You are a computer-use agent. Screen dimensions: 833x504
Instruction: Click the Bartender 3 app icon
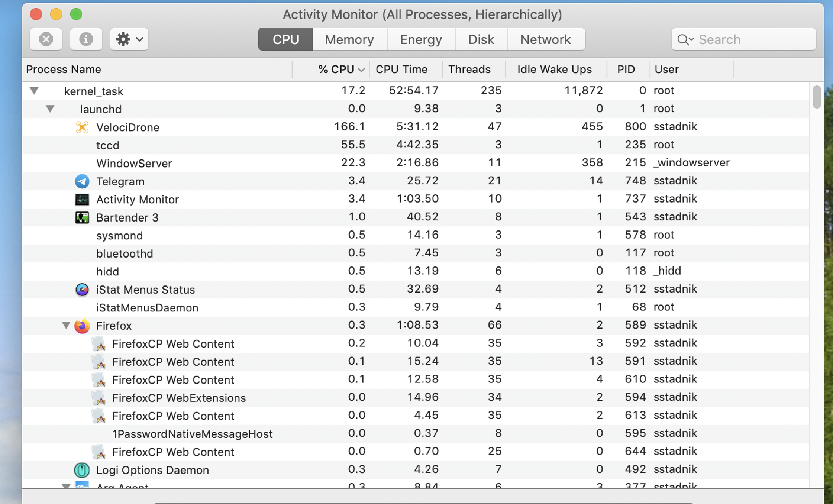pos(82,217)
